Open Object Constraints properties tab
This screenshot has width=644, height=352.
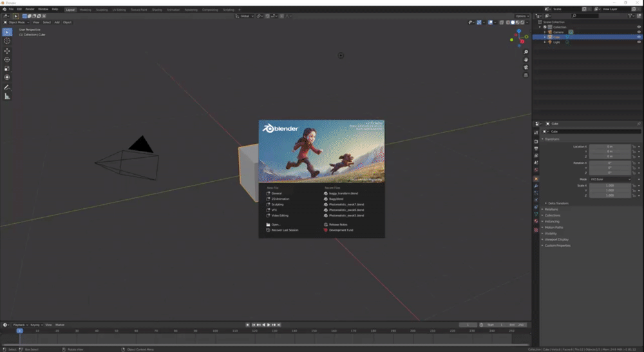536,207
